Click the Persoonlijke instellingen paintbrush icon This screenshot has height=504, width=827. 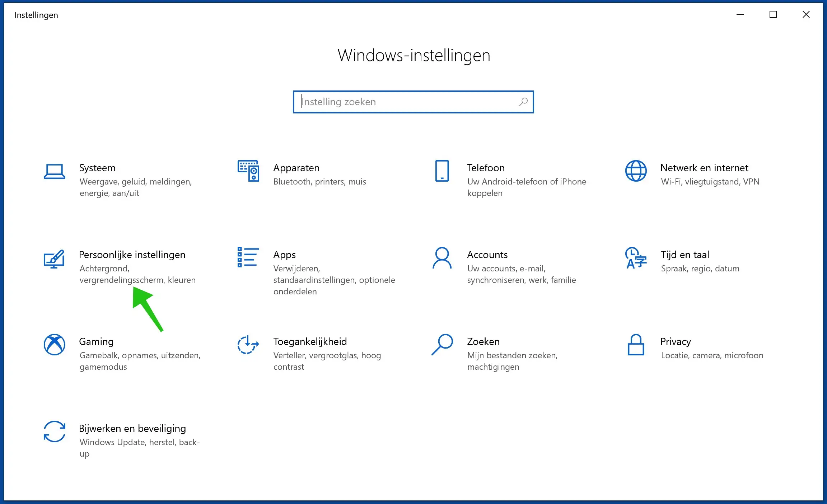coord(54,258)
